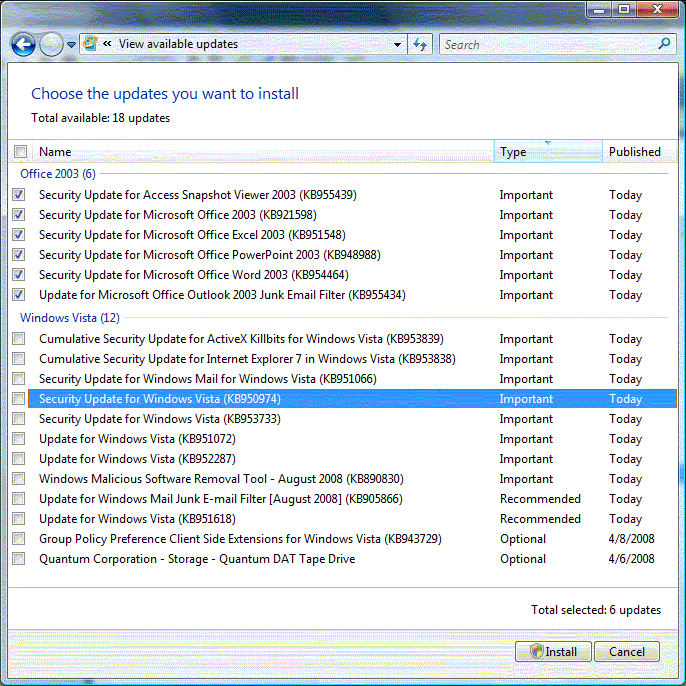Screen dimensions: 686x686
Task: Sort updates by Published column header
Action: [639, 152]
